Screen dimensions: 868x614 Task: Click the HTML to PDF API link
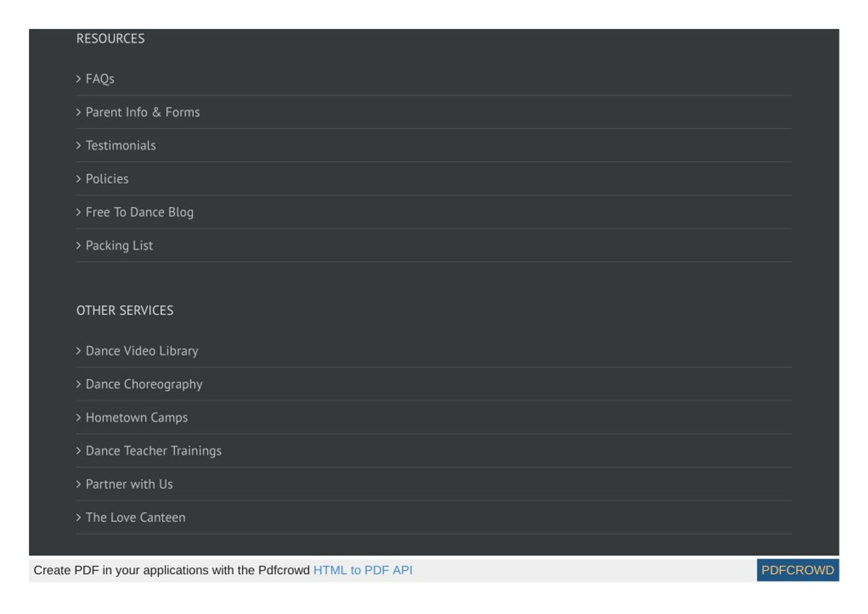[363, 570]
